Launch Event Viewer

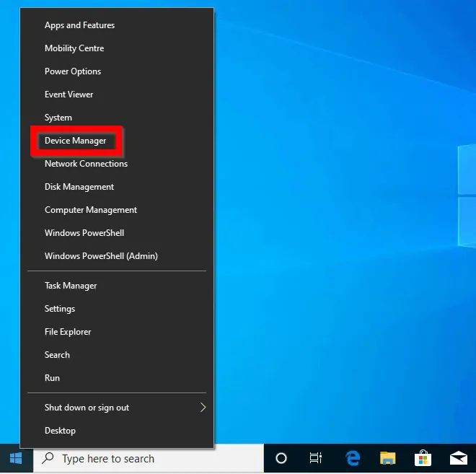click(69, 95)
